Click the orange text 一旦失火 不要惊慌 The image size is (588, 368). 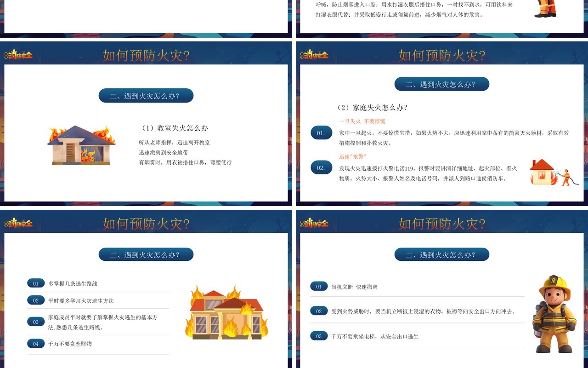(x=362, y=121)
